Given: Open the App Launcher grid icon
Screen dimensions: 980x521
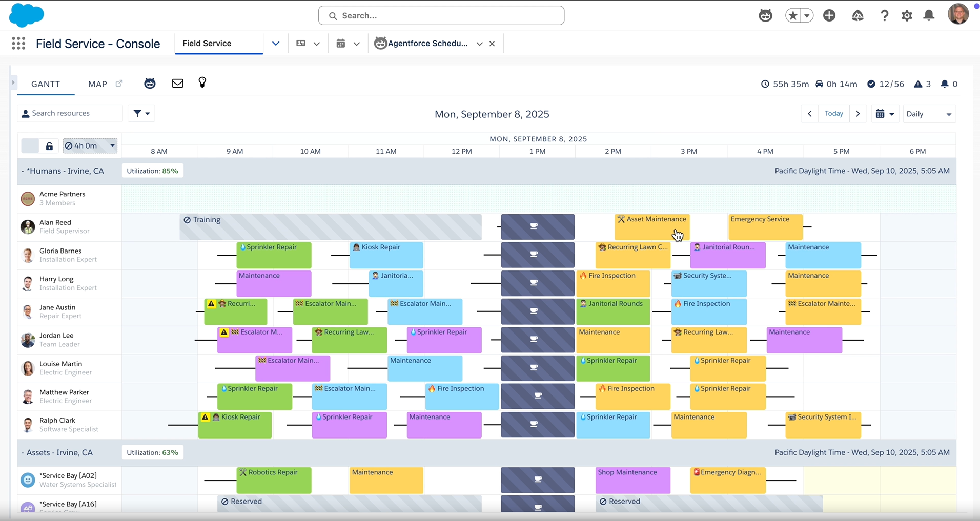Looking at the screenshot, I should (18, 44).
